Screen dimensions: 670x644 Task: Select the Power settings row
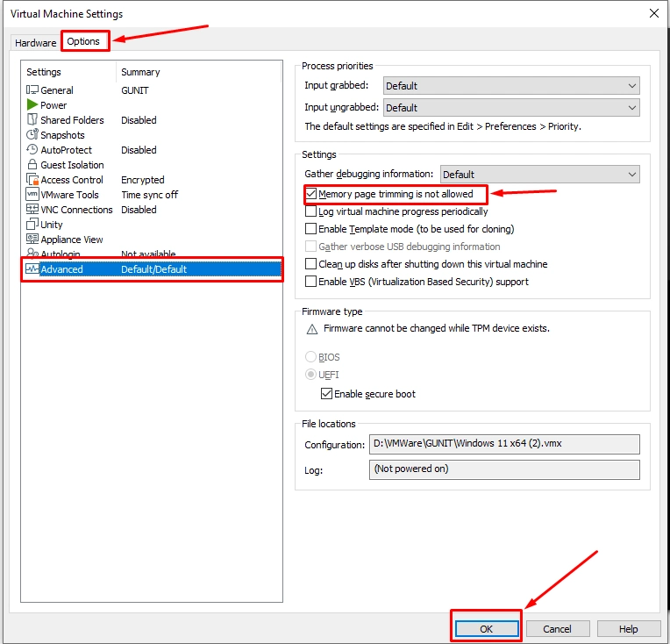pyautogui.click(x=152, y=105)
